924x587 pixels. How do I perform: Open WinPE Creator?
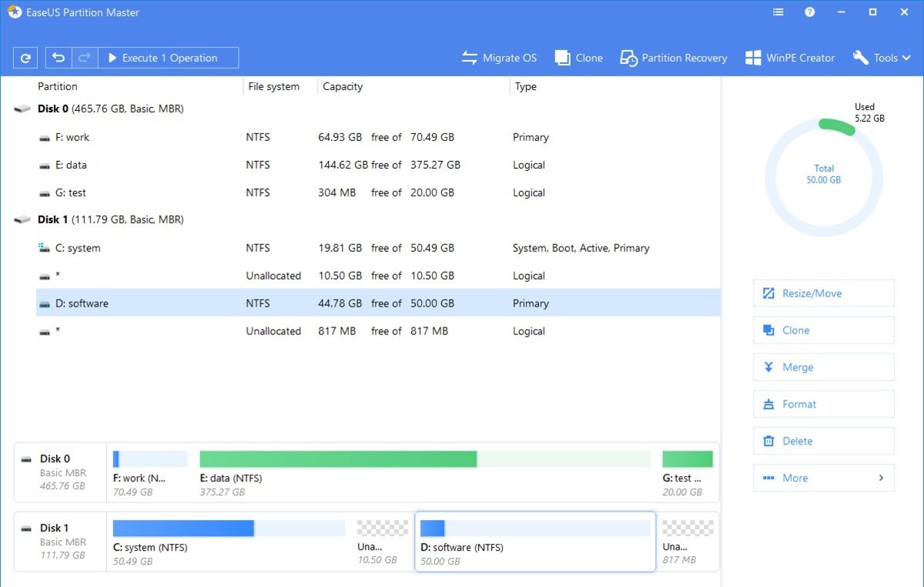[x=790, y=58]
